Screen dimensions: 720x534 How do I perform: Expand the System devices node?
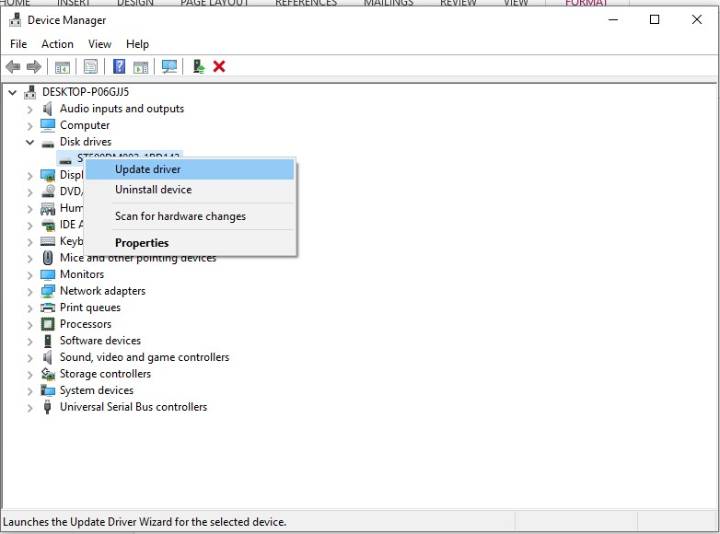coord(30,391)
